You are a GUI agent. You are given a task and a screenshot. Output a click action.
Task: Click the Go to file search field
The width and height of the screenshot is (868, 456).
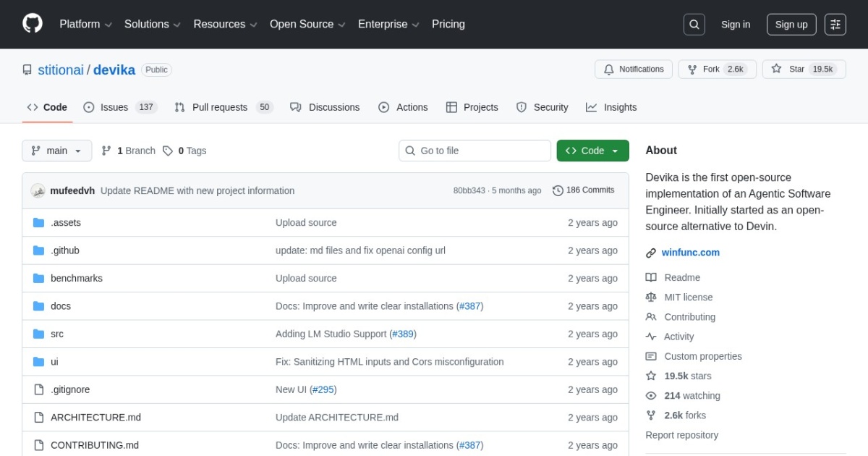pyautogui.click(x=475, y=151)
